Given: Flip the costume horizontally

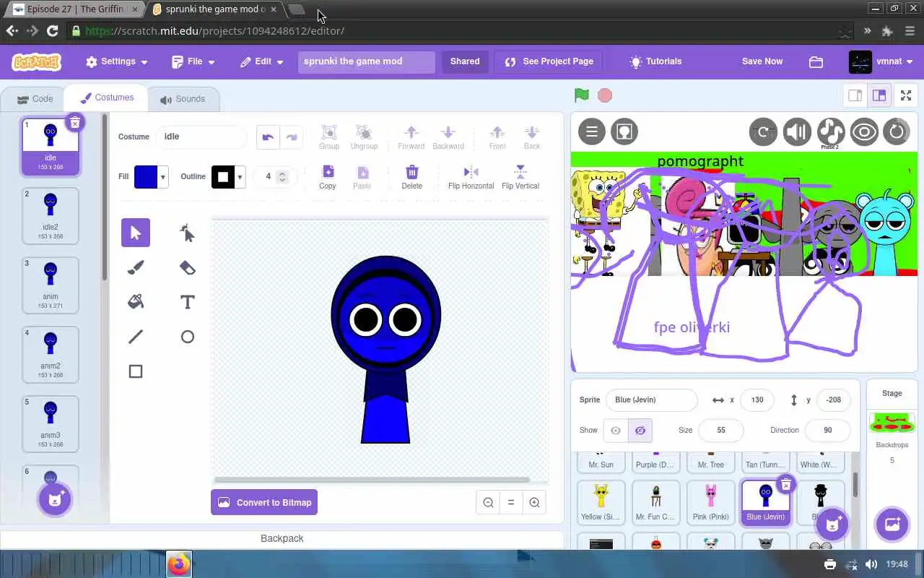Looking at the screenshot, I should [471, 176].
